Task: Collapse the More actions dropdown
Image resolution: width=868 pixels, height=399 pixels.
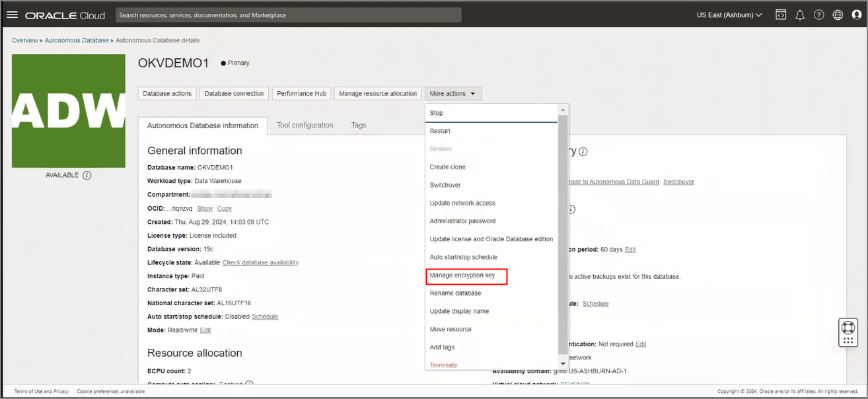Action: click(x=453, y=94)
